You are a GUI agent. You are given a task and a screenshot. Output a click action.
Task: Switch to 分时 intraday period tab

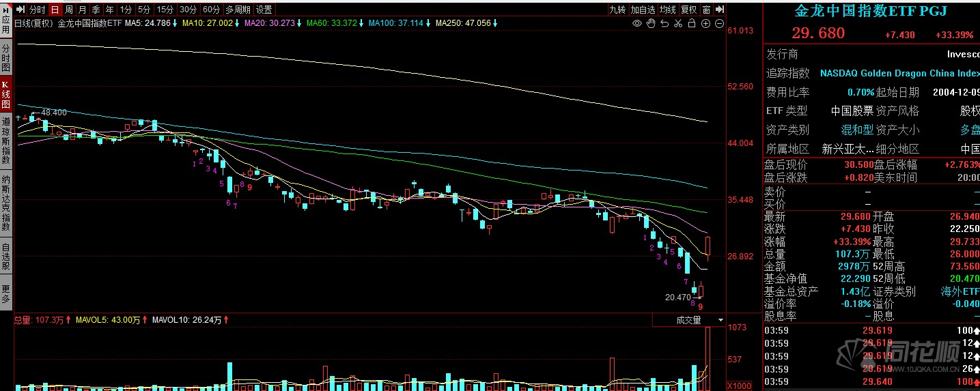pos(37,10)
